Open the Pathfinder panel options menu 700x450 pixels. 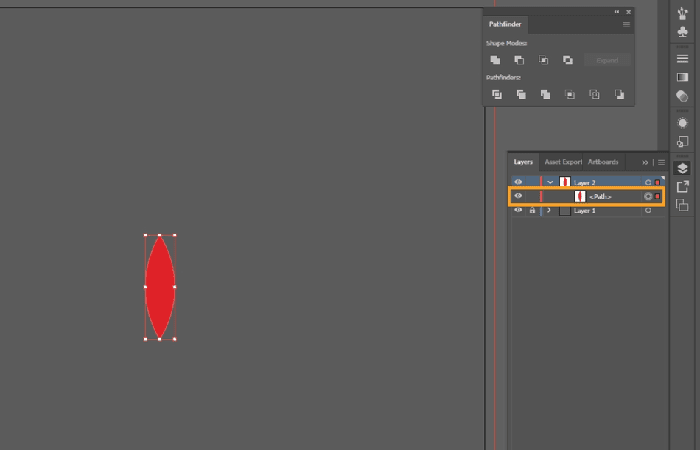(x=626, y=25)
